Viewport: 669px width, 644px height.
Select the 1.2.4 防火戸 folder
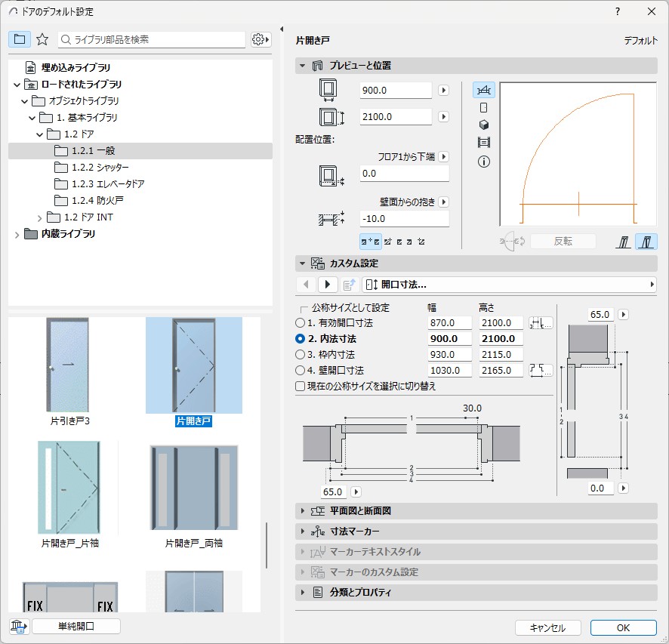click(94, 201)
